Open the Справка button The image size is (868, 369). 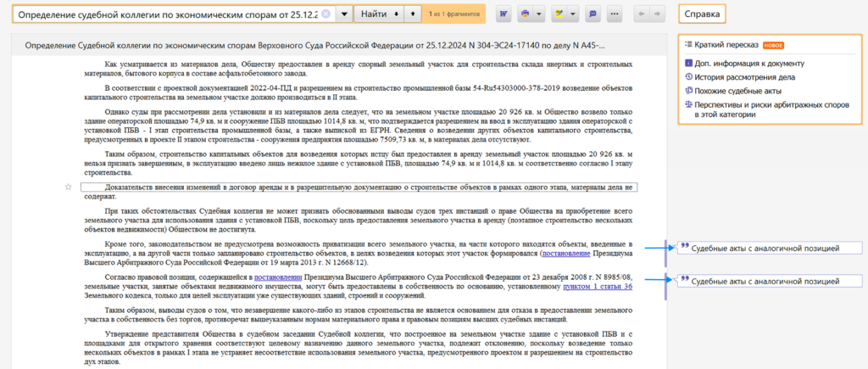coord(702,14)
